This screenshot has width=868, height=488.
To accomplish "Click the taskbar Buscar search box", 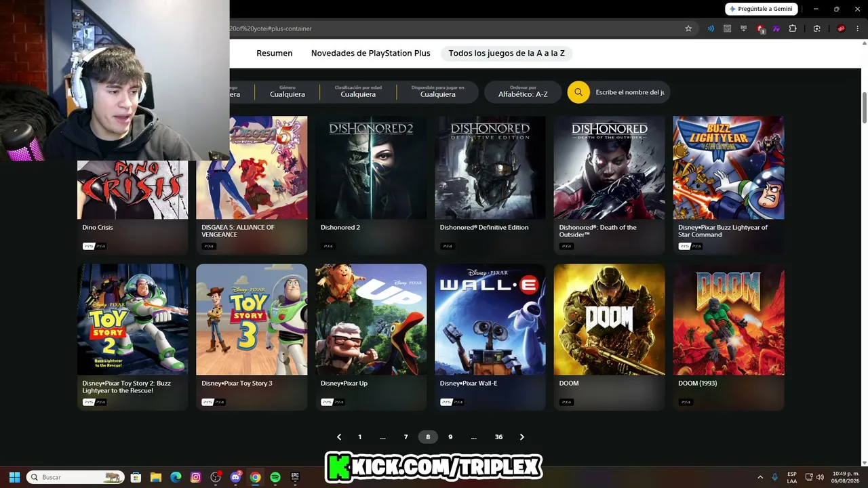I will pos(76,477).
